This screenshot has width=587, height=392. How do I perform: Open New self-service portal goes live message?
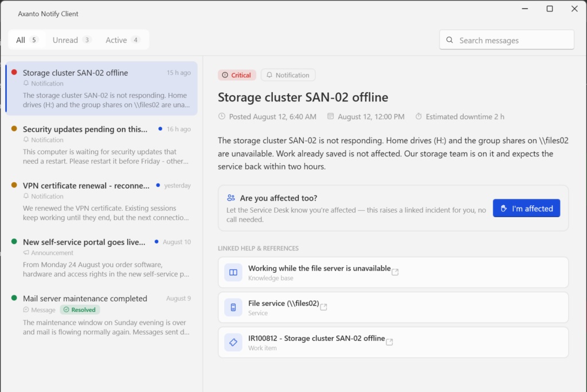[x=102, y=258]
